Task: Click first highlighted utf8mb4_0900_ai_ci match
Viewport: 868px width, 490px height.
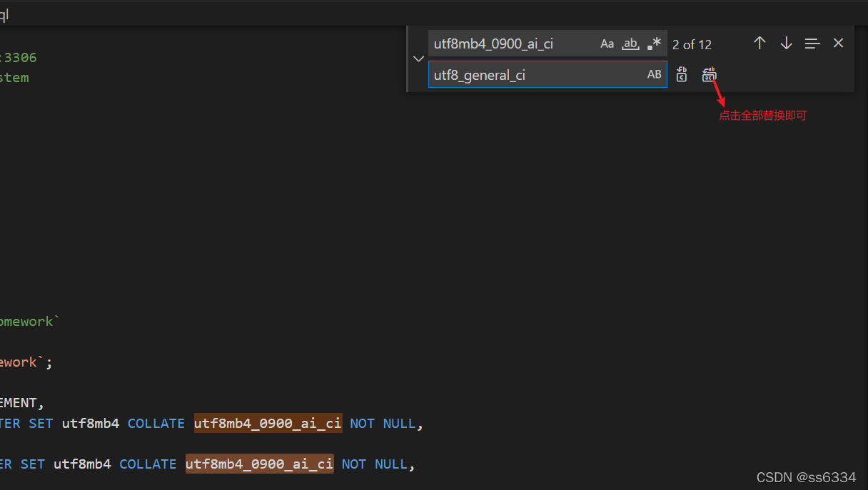Action: pos(268,424)
